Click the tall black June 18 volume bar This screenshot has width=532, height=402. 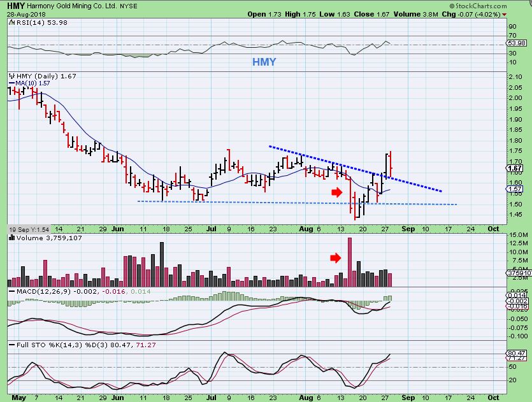[162, 264]
